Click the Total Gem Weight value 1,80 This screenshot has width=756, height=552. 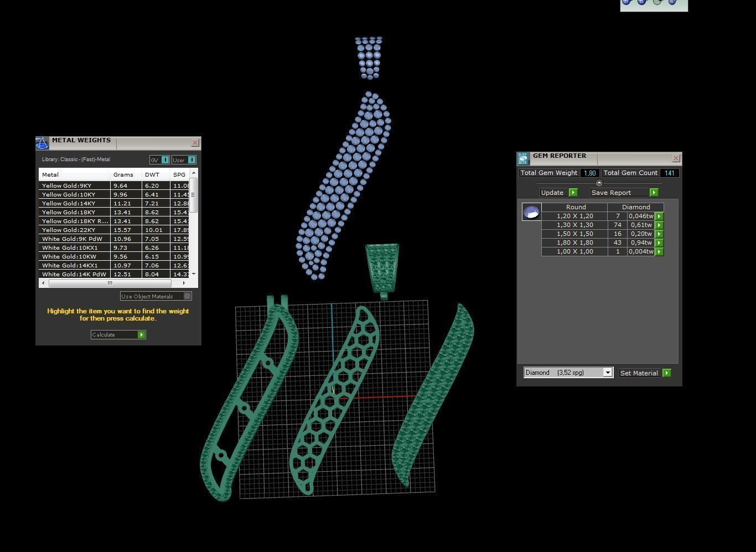[x=590, y=173]
